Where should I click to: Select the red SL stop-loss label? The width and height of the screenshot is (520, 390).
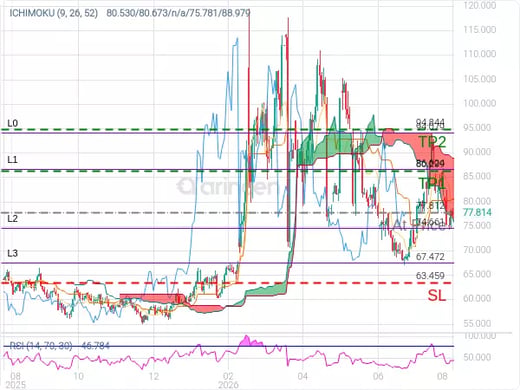437,295
